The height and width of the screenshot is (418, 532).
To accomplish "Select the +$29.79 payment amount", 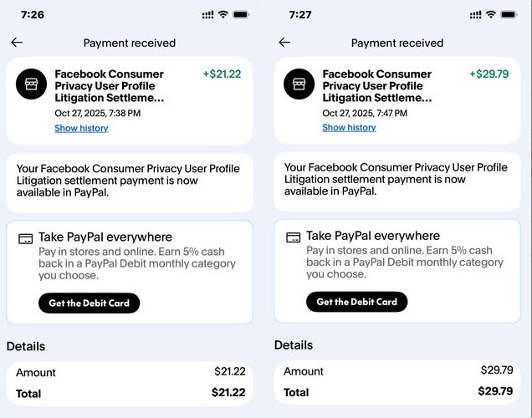I will pyautogui.click(x=489, y=74).
